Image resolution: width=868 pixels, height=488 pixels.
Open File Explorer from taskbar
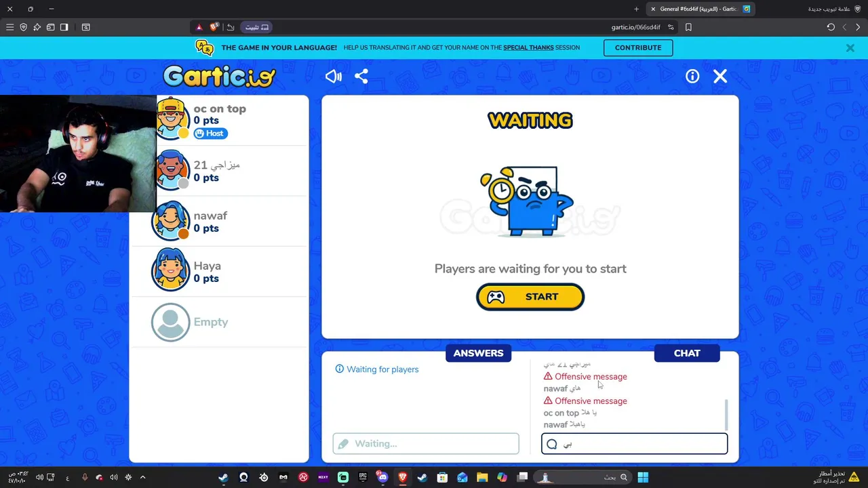(482, 477)
